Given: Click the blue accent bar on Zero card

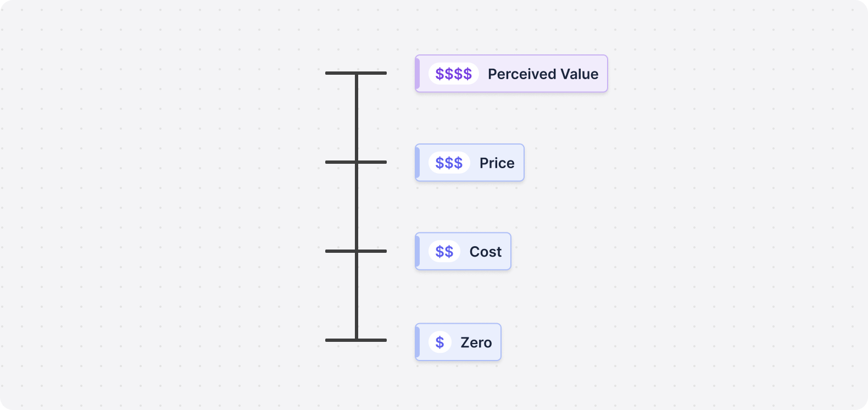Looking at the screenshot, I should [418, 342].
